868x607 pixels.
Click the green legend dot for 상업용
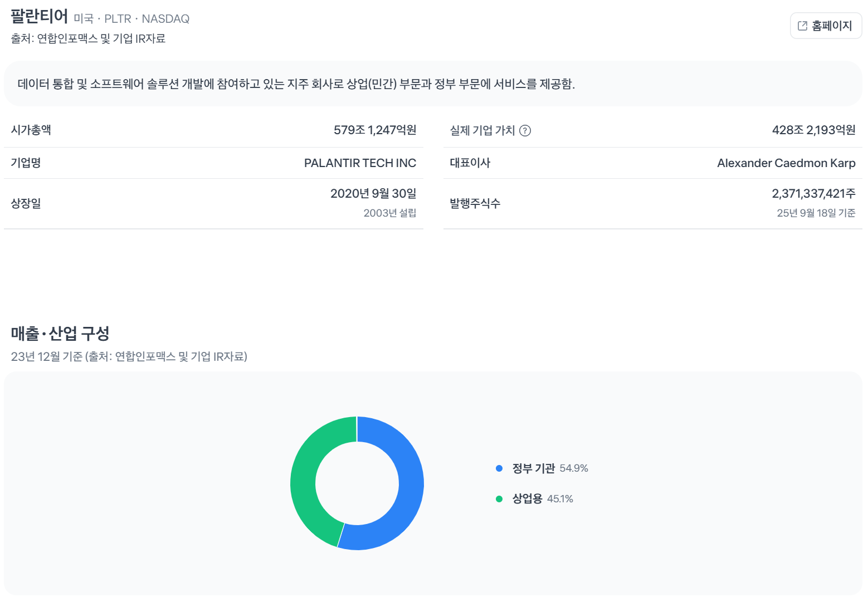tap(499, 499)
